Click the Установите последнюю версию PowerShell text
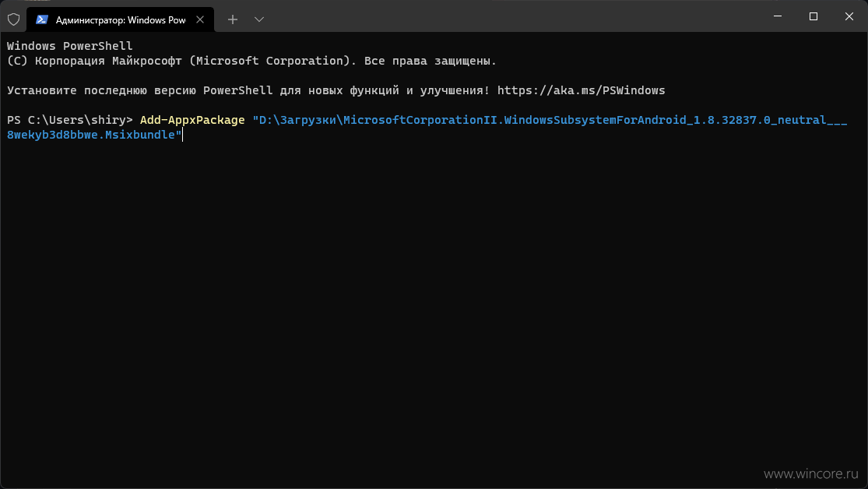Screen dimensions: 868x489 point(140,90)
